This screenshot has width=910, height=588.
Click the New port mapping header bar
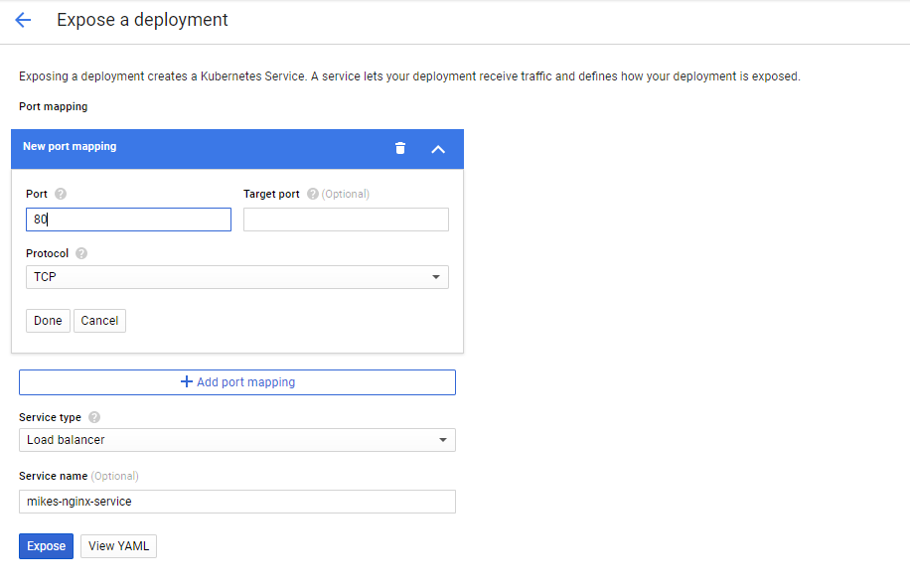[x=237, y=149]
